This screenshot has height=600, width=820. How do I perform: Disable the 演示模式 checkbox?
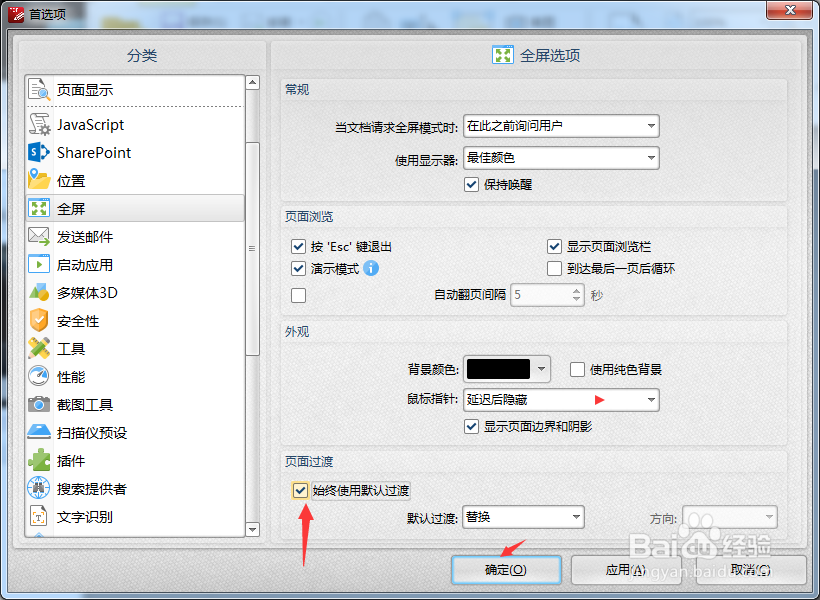(x=298, y=268)
